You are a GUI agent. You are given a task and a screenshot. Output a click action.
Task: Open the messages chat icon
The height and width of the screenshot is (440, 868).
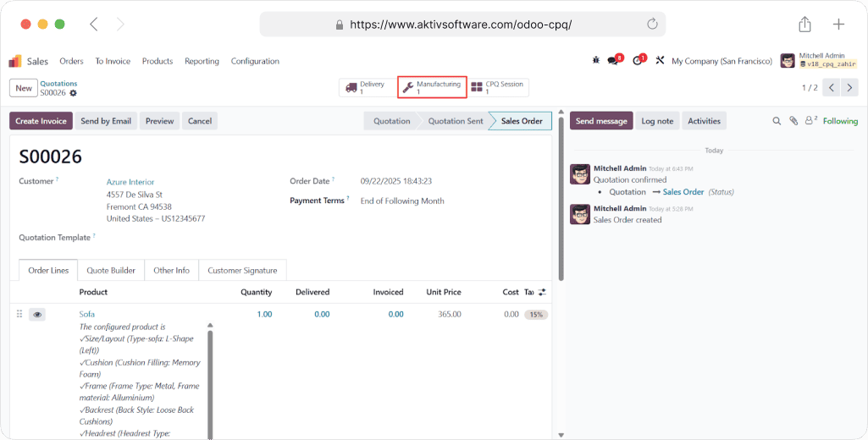[614, 61]
